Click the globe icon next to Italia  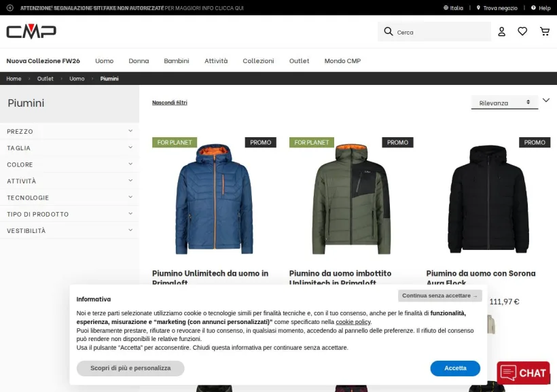coord(446,7)
